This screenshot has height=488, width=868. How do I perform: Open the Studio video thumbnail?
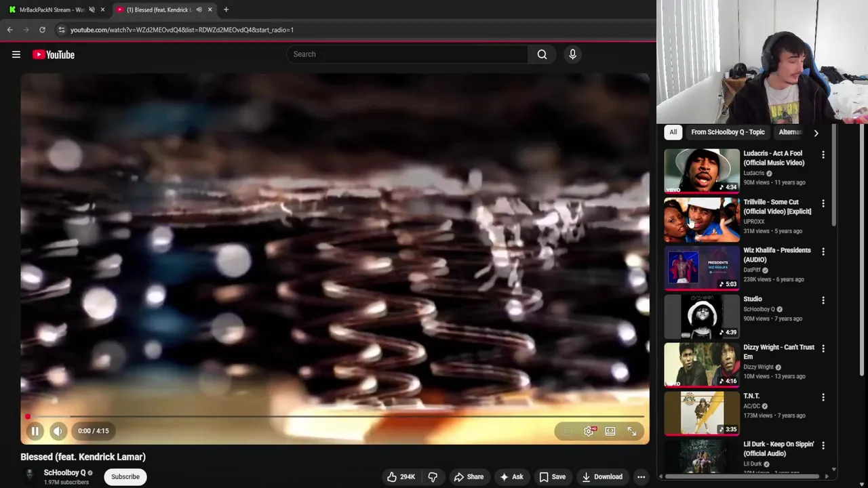click(x=702, y=316)
